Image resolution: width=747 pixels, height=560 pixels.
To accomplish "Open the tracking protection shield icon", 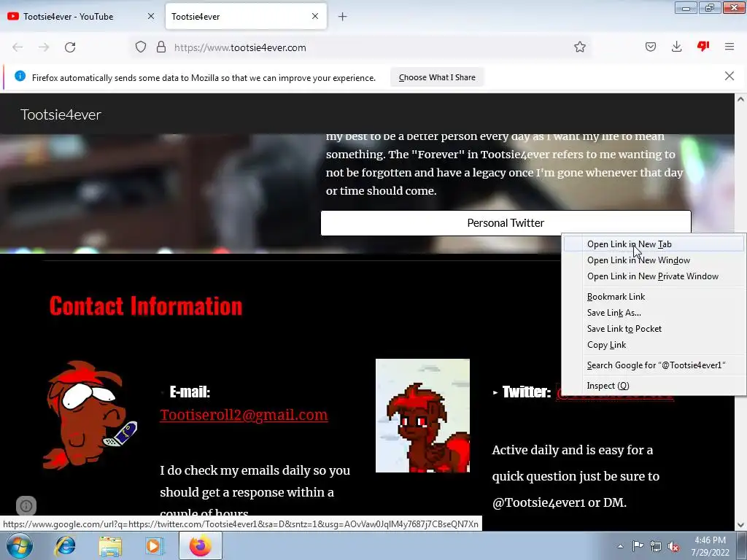I will [x=141, y=47].
